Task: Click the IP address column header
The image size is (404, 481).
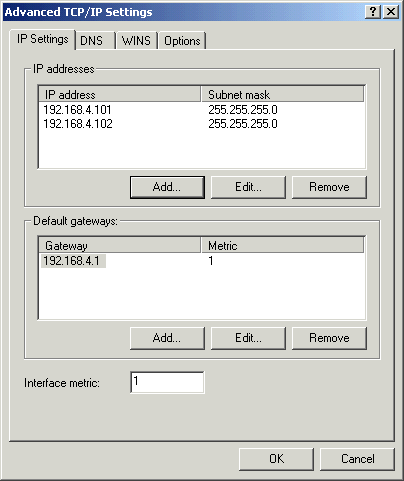Action: click(120, 95)
